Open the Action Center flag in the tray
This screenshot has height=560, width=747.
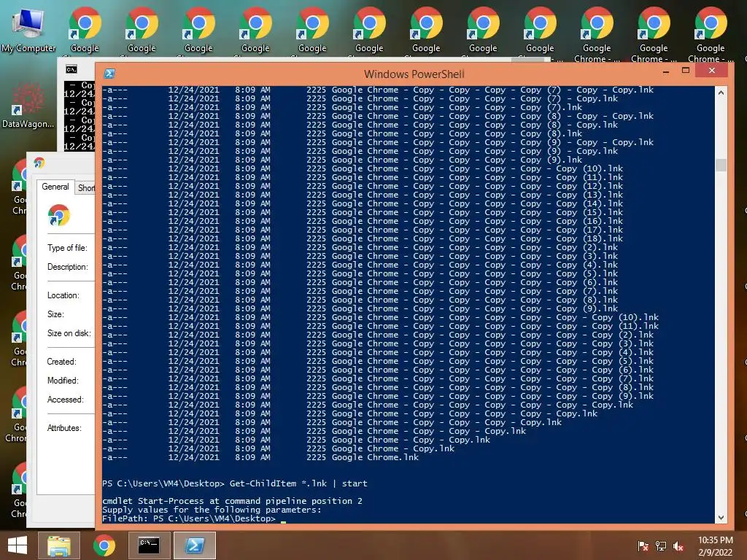pos(643,545)
